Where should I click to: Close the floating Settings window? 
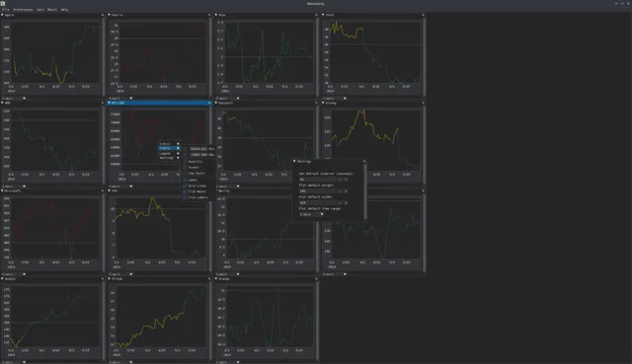point(364,161)
